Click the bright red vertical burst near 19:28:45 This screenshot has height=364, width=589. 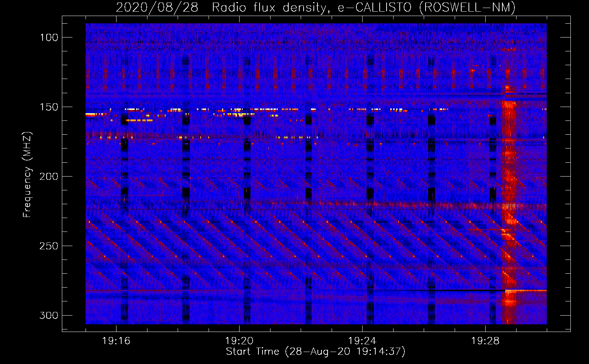click(x=509, y=204)
